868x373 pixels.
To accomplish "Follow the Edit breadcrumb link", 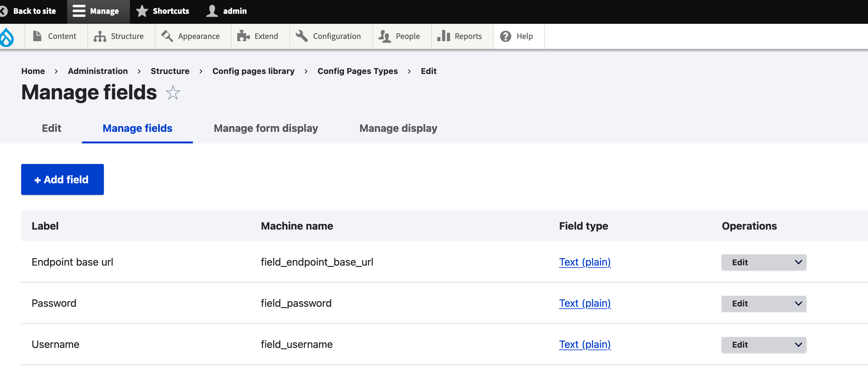I will tap(429, 71).
